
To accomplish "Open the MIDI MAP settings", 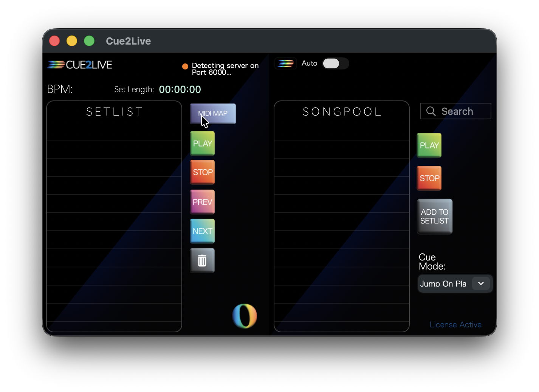I will tap(213, 114).
